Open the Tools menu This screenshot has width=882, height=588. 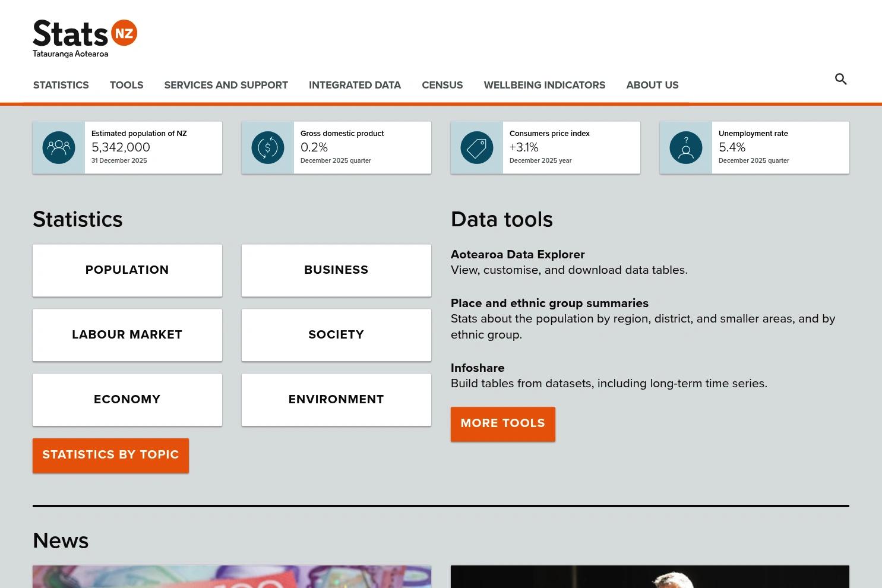(x=127, y=85)
